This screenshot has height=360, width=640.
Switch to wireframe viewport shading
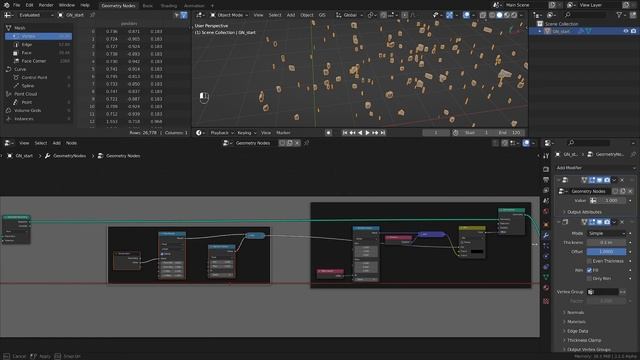pos(492,15)
